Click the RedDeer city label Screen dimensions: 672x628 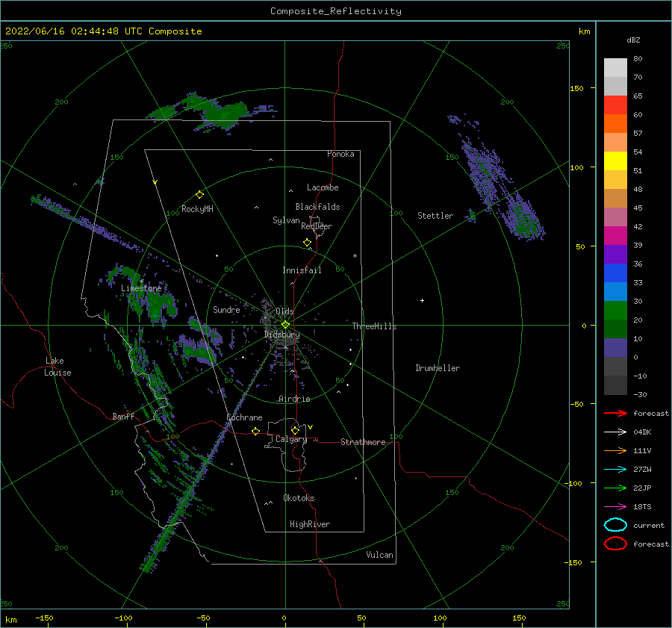point(317,226)
